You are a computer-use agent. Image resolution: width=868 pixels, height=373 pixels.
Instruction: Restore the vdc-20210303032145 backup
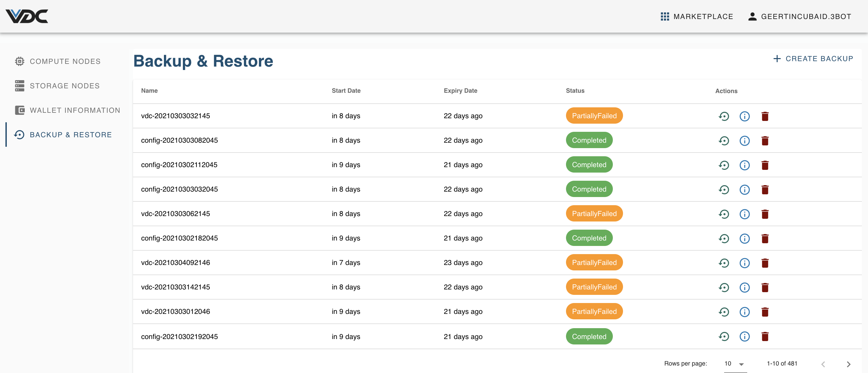723,116
